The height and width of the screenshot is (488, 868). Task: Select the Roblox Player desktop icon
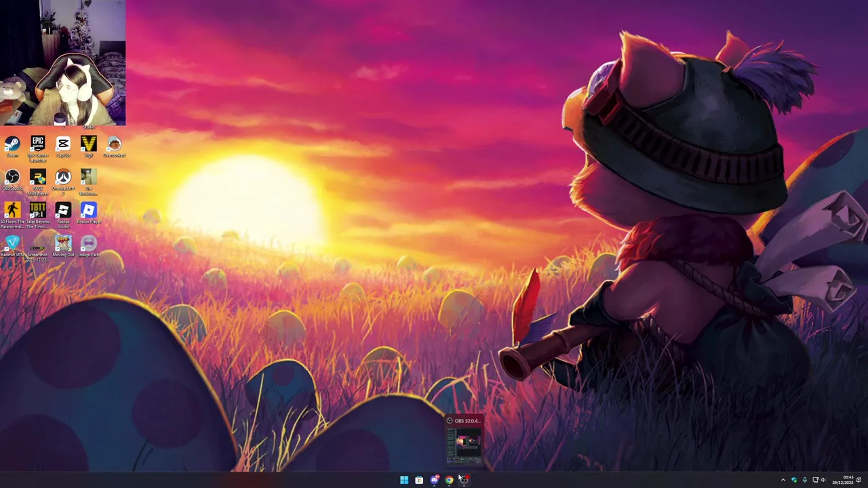(x=89, y=213)
